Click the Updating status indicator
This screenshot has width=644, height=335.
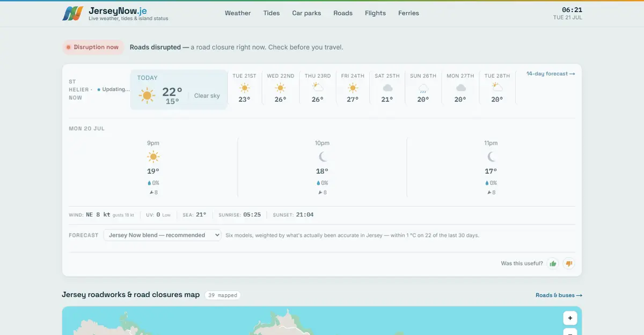coord(114,90)
